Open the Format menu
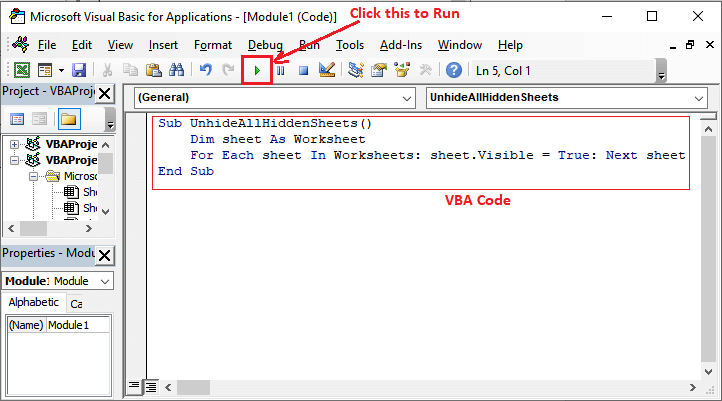 click(213, 45)
